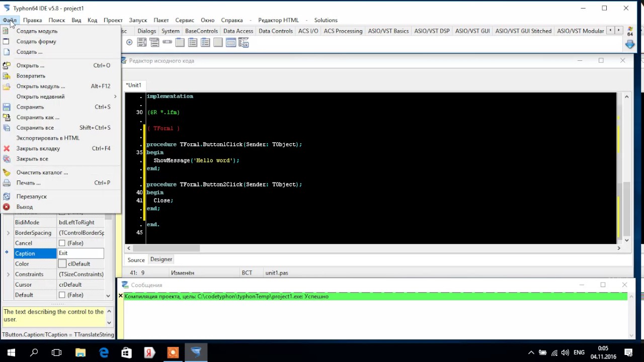
Task: Open Task View on taskbar
Action: pyautogui.click(x=57, y=352)
